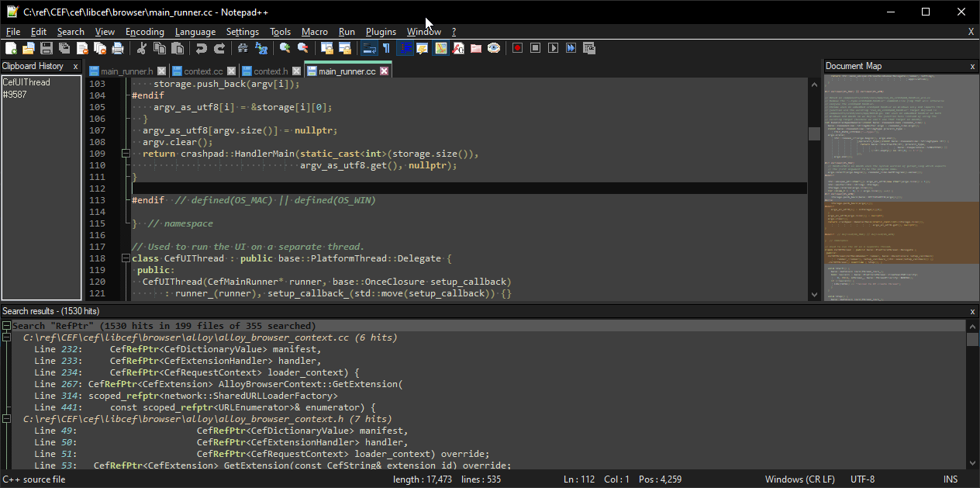Open the Folder as Workspace panel
980x488 pixels.
pos(474,48)
